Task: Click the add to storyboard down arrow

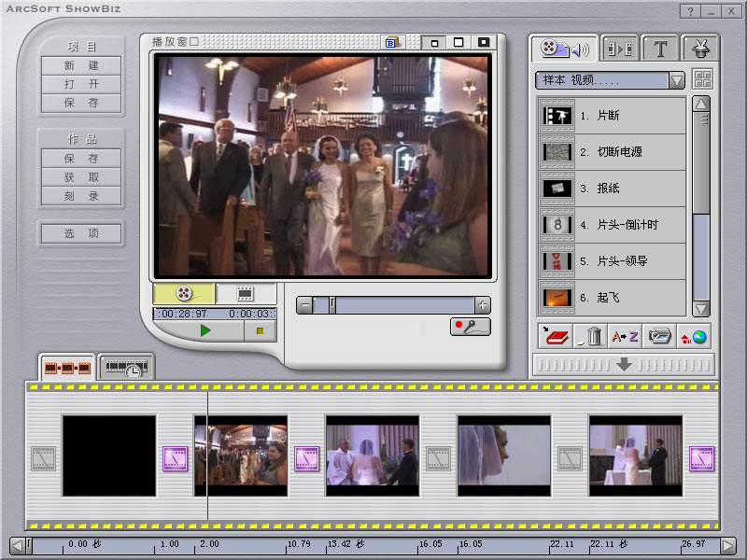Action: 624,365
